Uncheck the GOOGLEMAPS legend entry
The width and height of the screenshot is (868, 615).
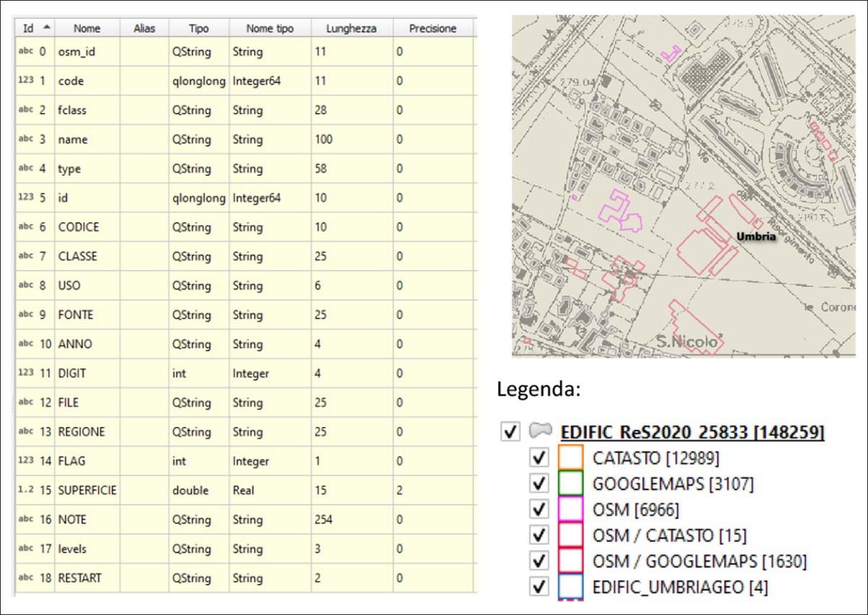click(539, 483)
